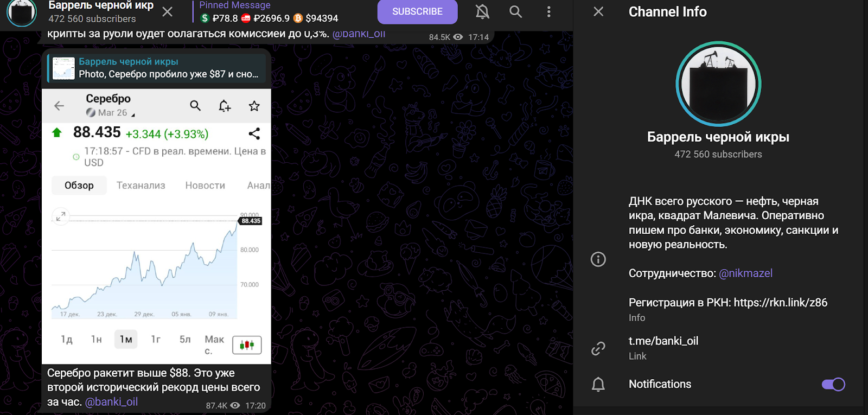Click the back arrow beside Серебро
868x415 pixels.
(x=59, y=106)
